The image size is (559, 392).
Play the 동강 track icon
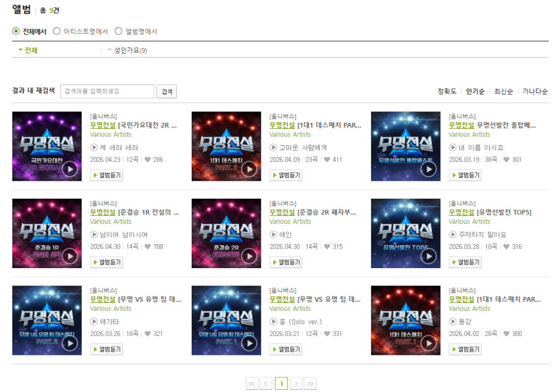[453, 322]
